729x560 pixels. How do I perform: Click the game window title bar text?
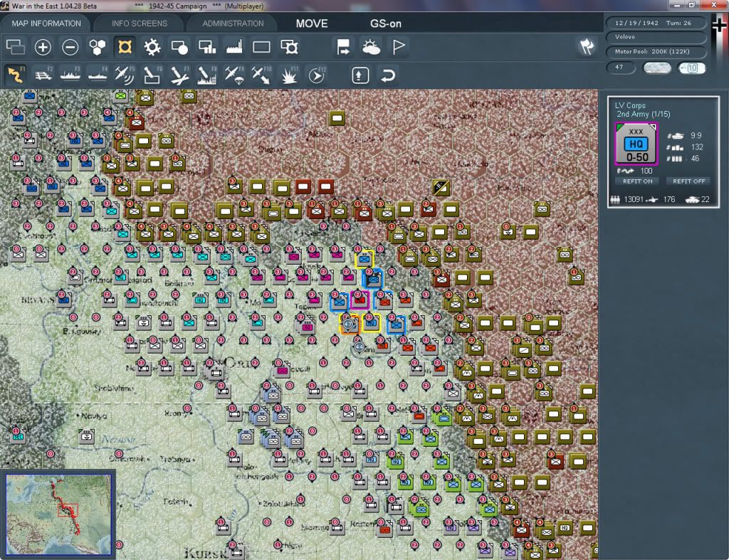(x=137, y=6)
